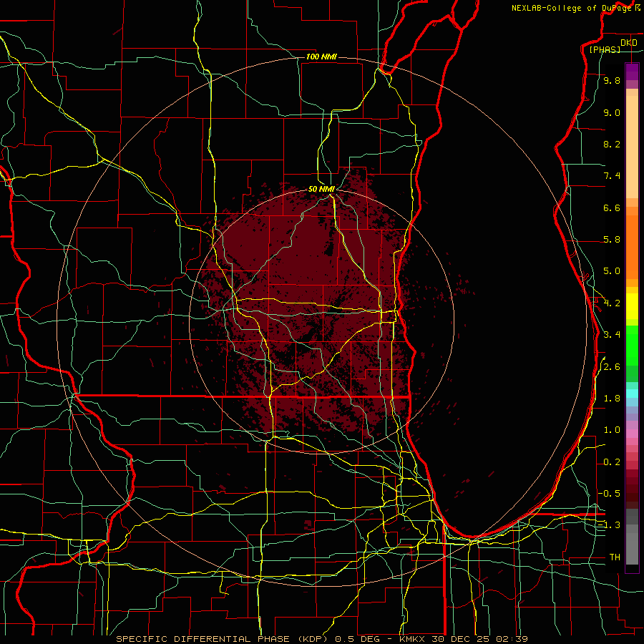The image size is (644, 644).
Task: Click the "100 NMI" range ring label
Action: point(321,57)
